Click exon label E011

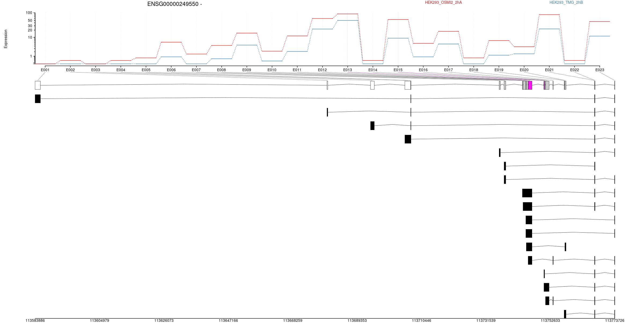(x=297, y=70)
